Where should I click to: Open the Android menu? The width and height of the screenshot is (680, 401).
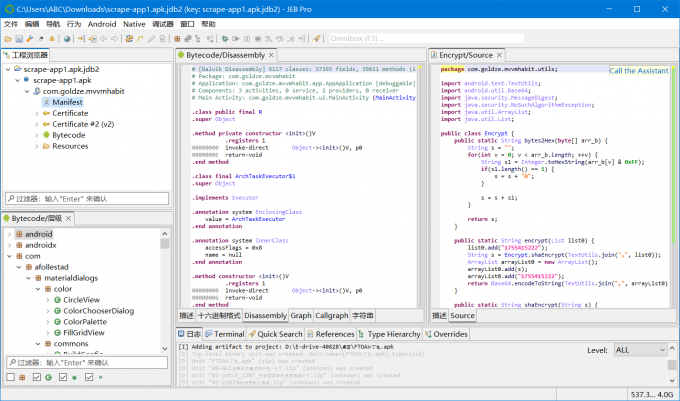(x=102, y=22)
